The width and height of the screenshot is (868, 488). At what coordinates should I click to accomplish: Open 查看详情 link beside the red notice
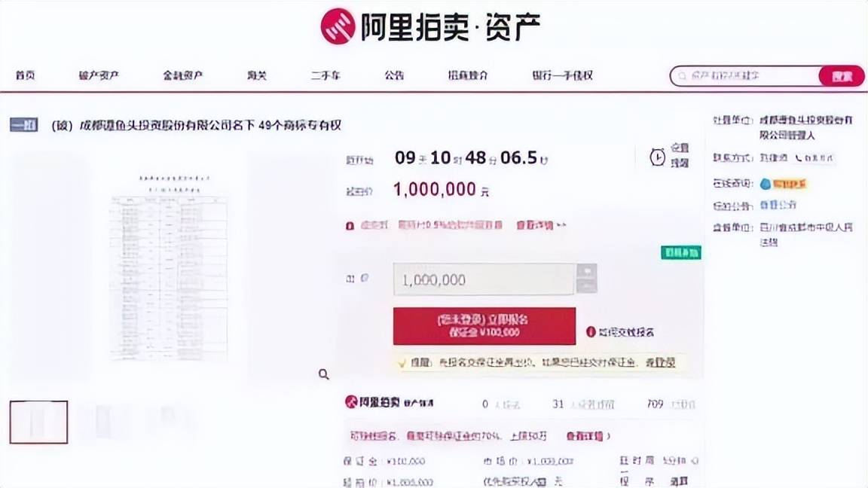click(541, 225)
